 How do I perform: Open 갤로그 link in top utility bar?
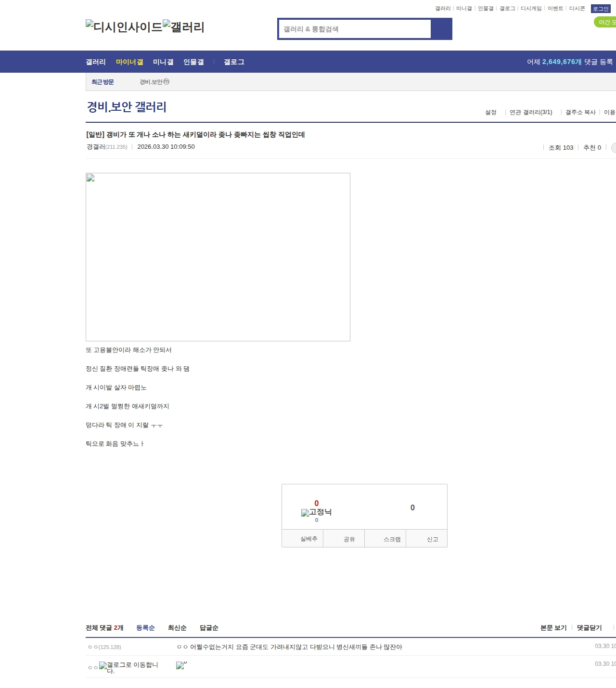click(x=507, y=9)
